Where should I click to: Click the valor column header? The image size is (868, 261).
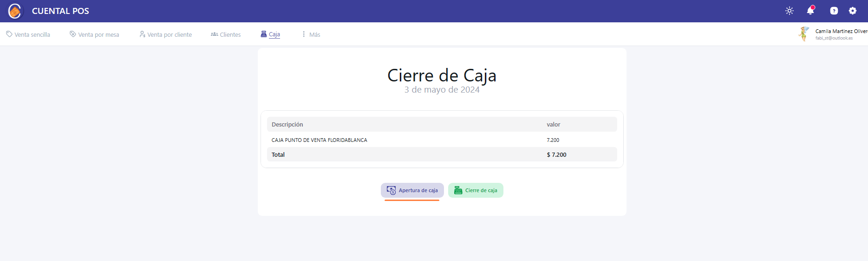point(553,125)
